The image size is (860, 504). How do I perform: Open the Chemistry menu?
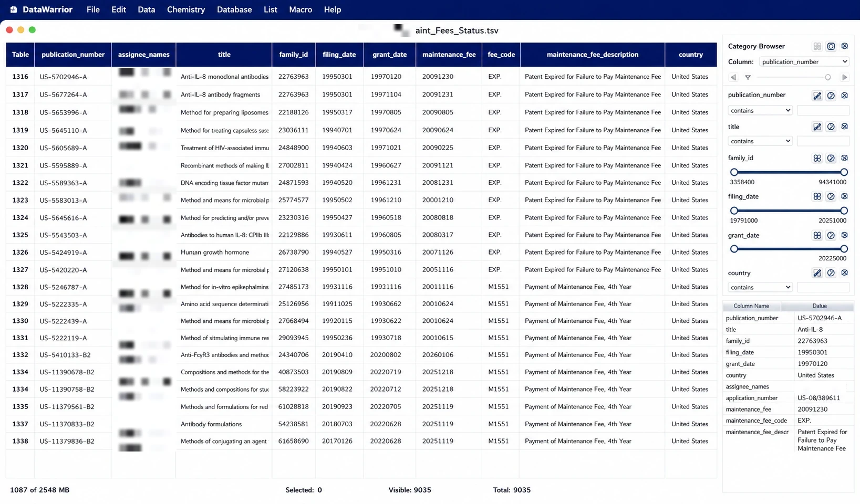click(186, 9)
